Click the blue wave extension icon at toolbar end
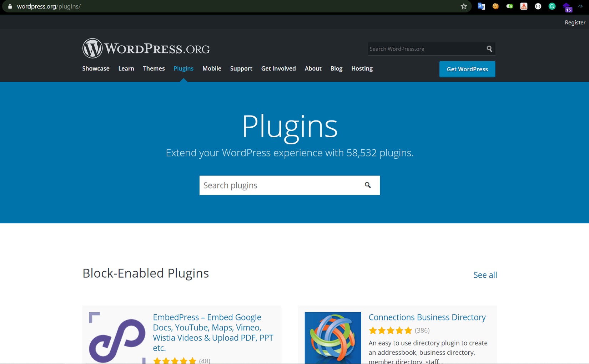 point(580,6)
